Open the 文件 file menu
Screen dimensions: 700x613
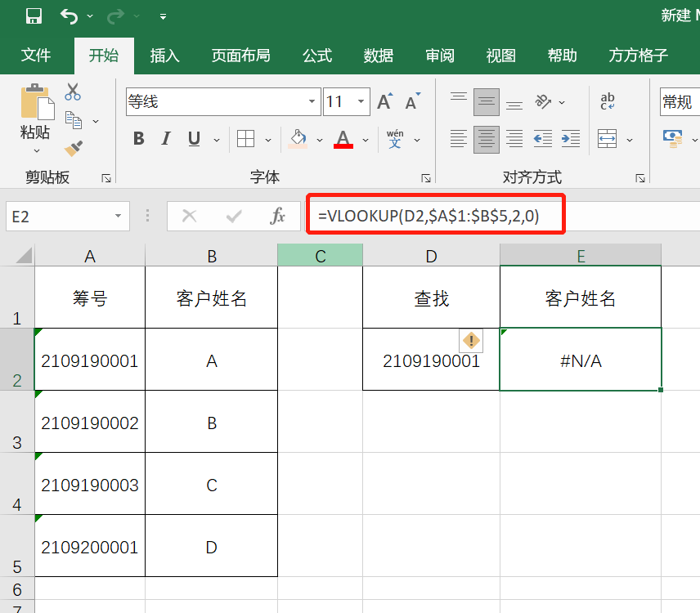(36, 56)
